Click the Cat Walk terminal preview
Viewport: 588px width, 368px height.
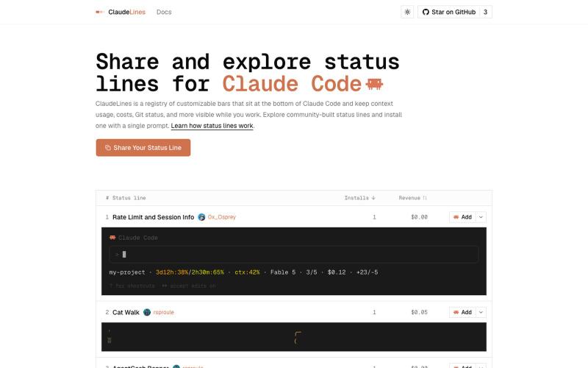click(293, 337)
